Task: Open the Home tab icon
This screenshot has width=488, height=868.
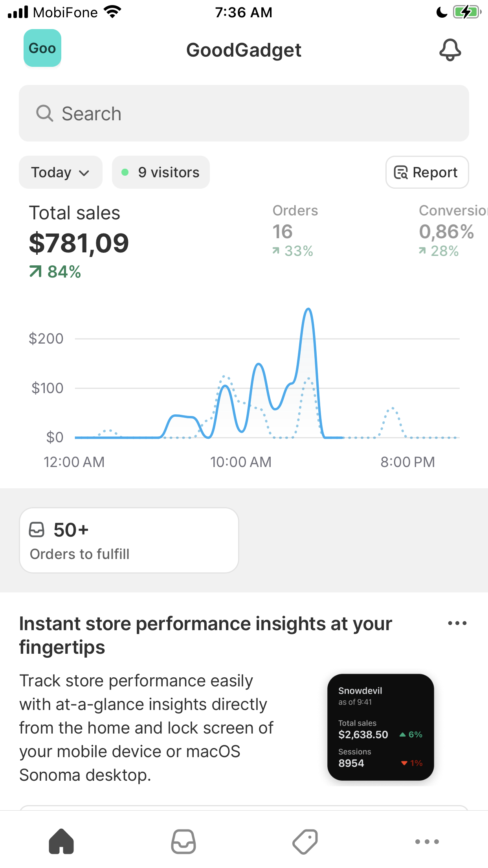Action: tap(61, 841)
